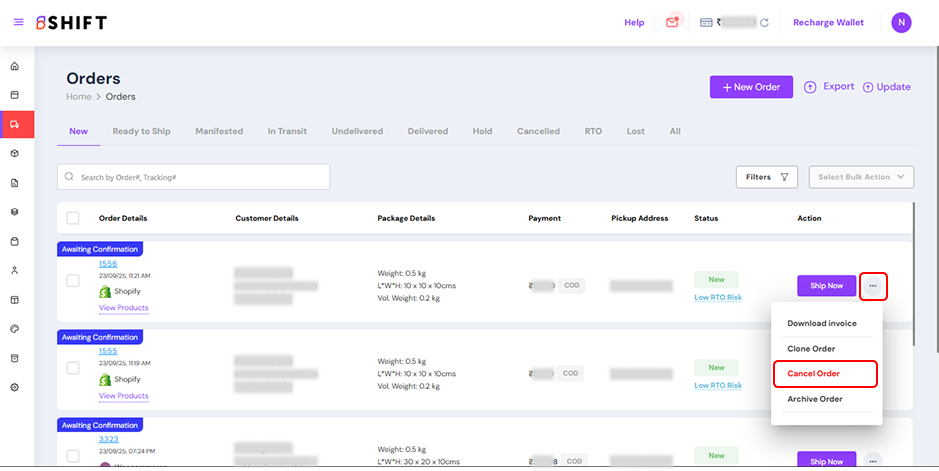
Task: Expand View Products for order 1556
Action: tap(123, 308)
